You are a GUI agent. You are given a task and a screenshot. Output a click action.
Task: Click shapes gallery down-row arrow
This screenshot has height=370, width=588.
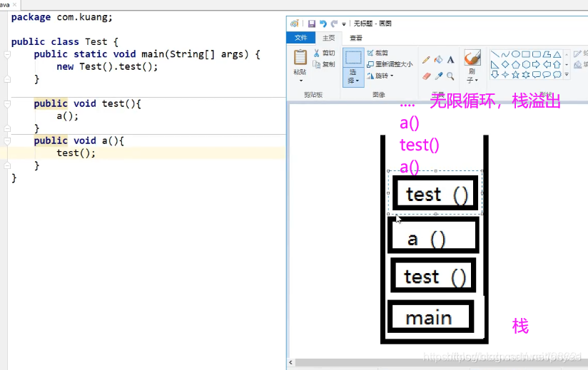pos(567,64)
